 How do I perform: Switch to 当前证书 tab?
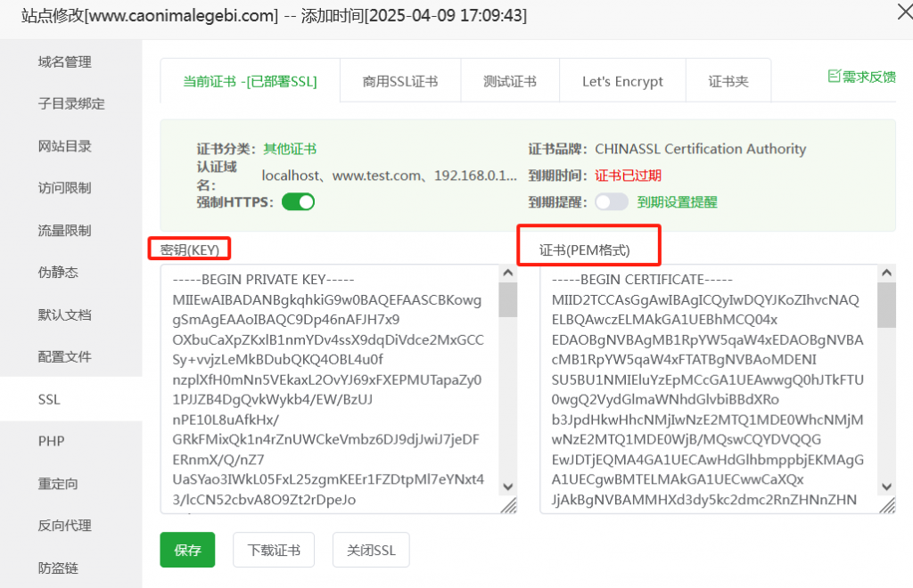click(251, 81)
